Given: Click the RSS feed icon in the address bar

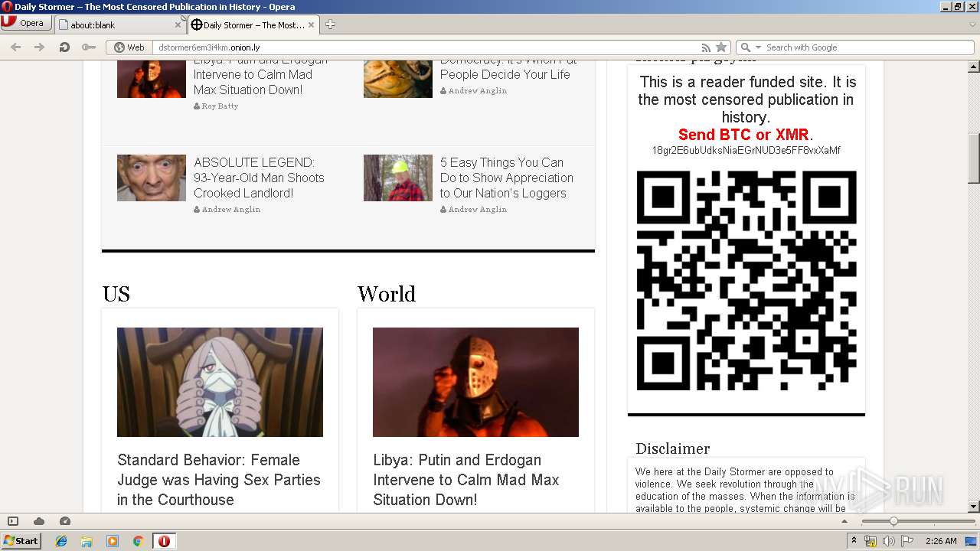Looking at the screenshot, I should click(706, 47).
